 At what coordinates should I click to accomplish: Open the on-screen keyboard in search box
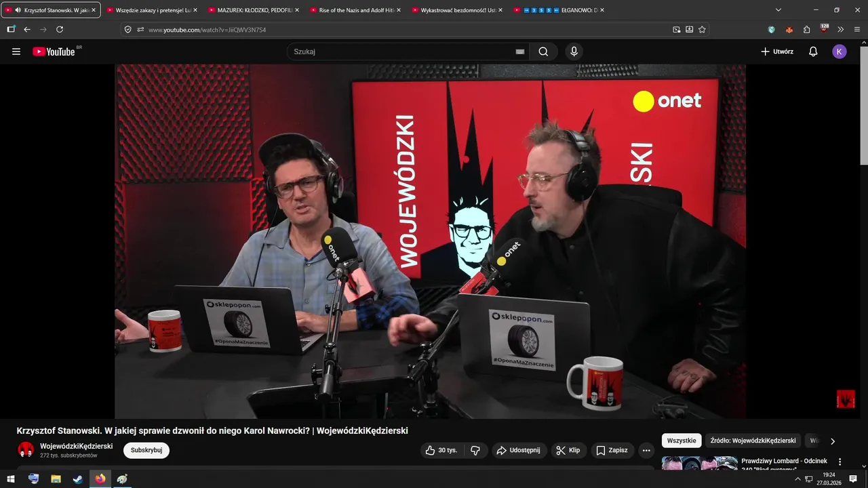pyautogui.click(x=520, y=52)
